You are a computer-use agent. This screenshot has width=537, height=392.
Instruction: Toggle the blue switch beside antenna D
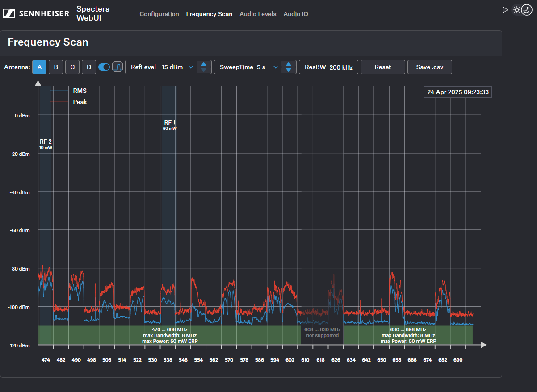click(104, 67)
